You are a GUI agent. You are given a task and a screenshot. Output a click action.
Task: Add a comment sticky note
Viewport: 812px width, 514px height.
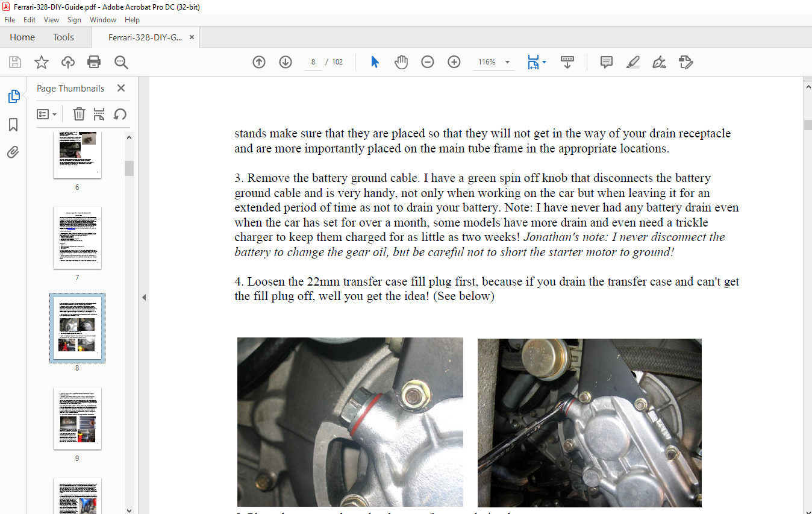pyautogui.click(x=607, y=62)
